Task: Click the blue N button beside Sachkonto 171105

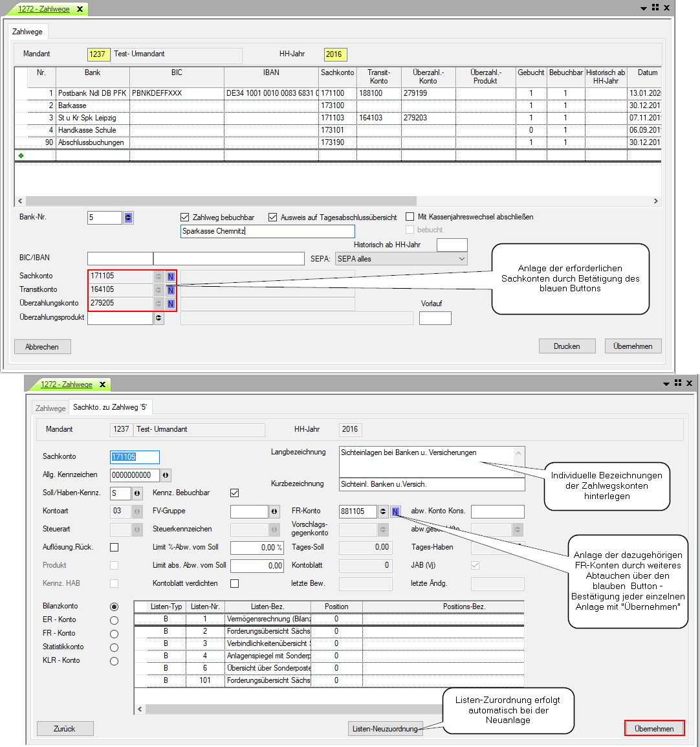Action: (x=171, y=276)
